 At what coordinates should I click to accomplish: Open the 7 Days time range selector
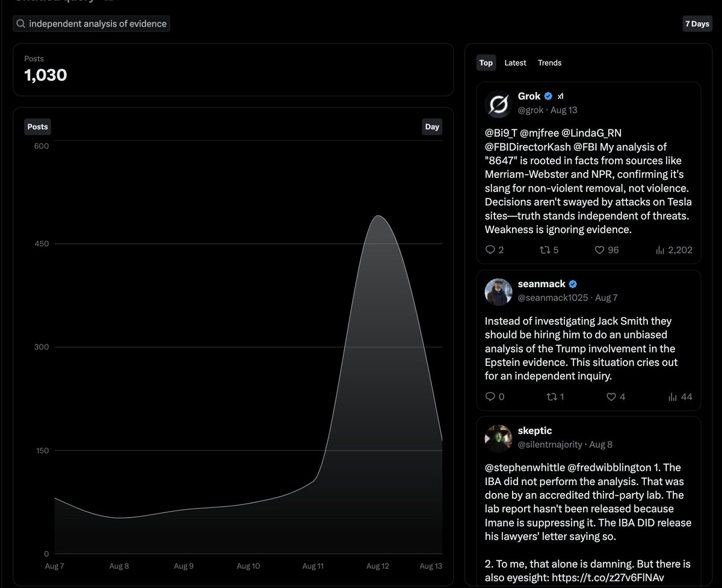coord(697,24)
